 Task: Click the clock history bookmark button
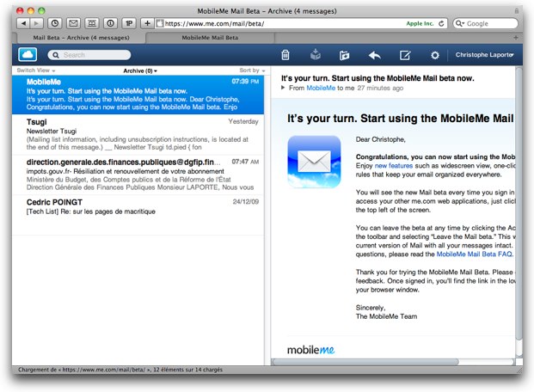click(55, 23)
